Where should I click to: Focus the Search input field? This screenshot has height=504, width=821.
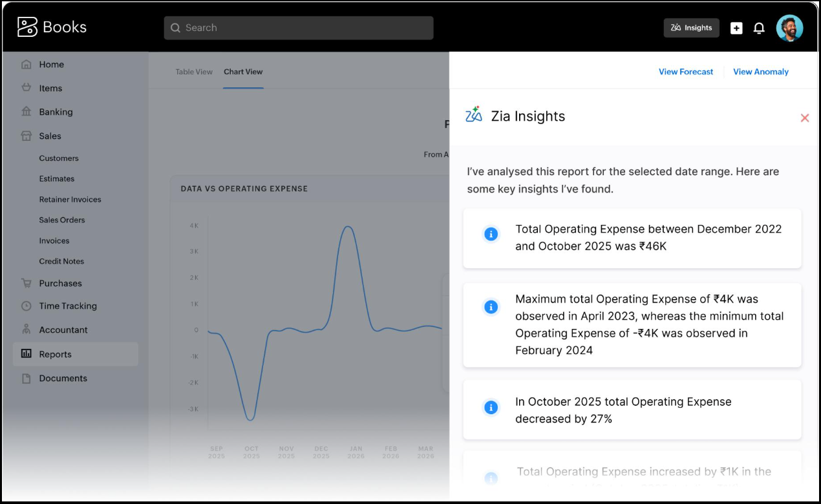(x=299, y=28)
